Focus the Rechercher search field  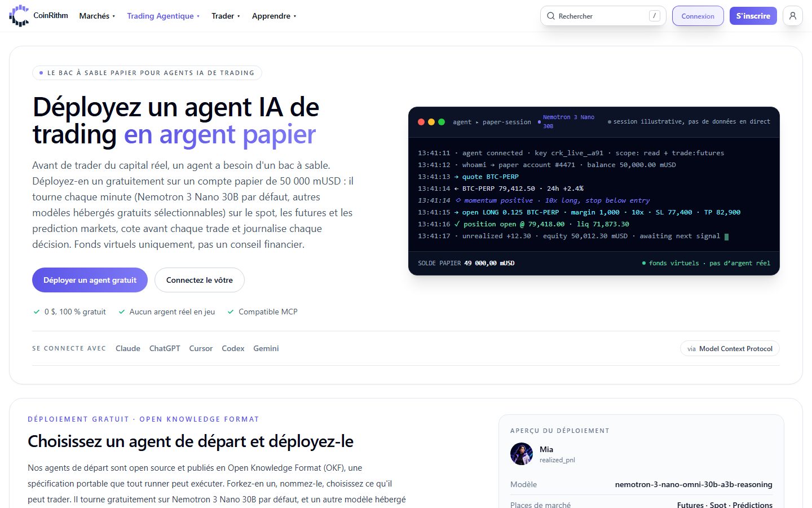coord(603,16)
